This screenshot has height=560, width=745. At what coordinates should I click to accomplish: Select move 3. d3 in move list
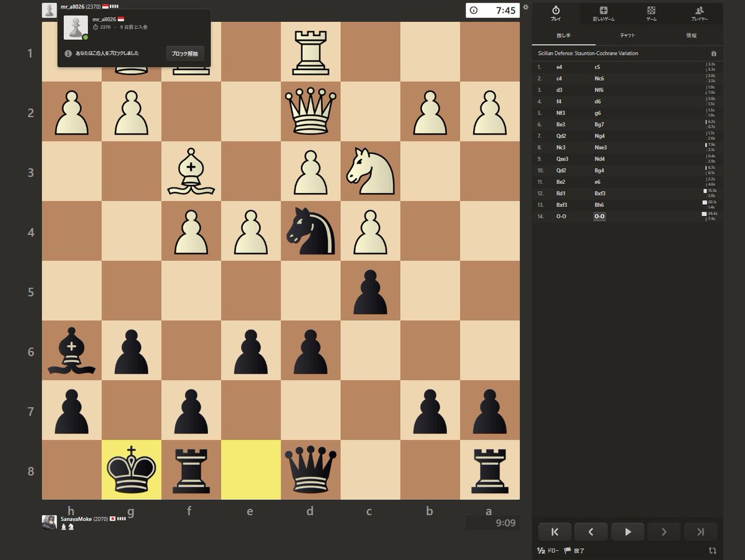(x=559, y=90)
